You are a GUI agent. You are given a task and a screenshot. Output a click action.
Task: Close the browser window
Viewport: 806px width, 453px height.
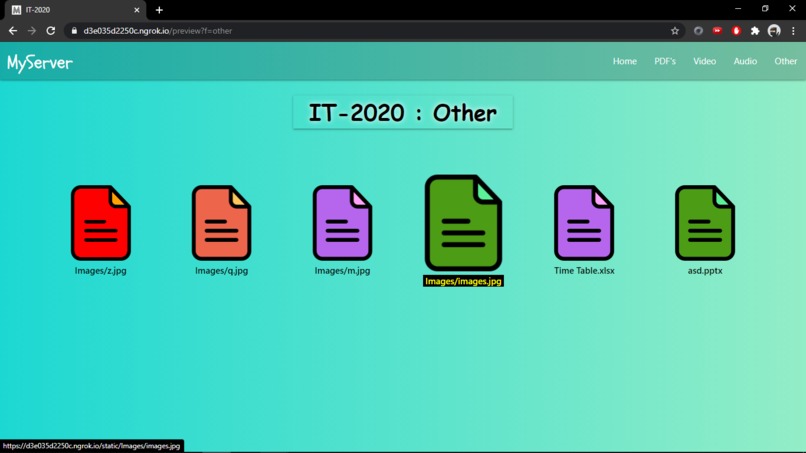(792, 9)
